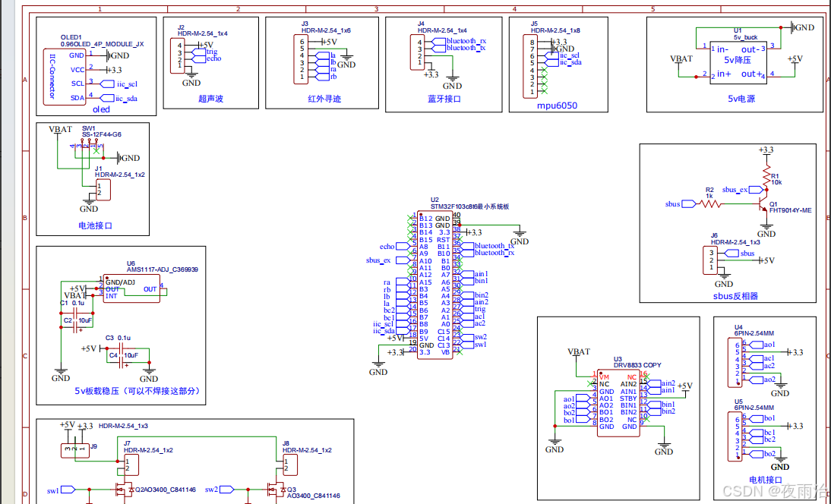
Task: Click the 'oled' block caption
Action: [x=101, y=109]
